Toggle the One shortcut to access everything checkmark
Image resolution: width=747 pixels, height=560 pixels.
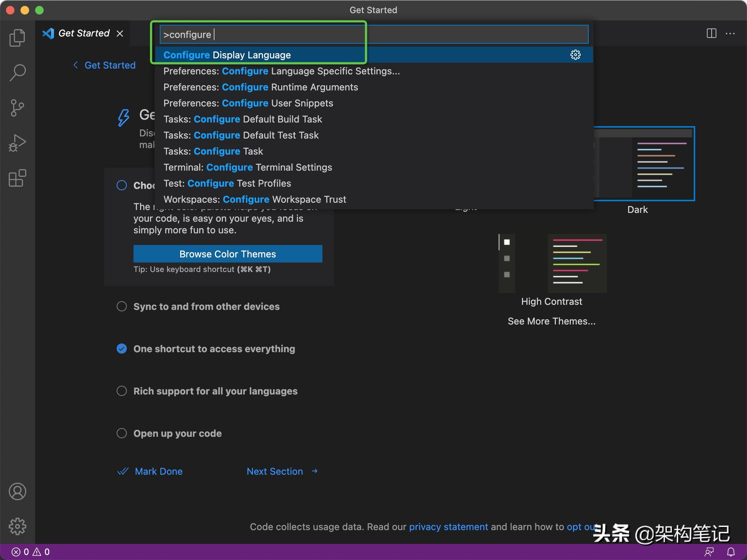121,349
